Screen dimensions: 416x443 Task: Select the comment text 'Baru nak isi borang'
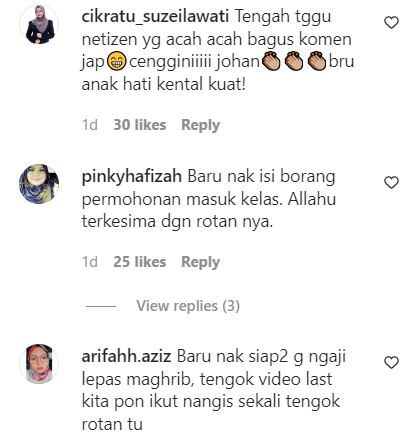tap(261, 177)
